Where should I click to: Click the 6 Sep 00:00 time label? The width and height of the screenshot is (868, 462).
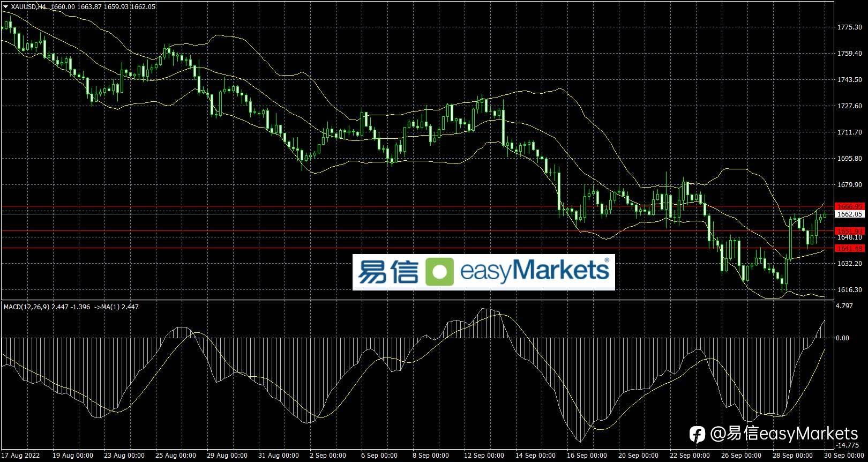click(x=379, y=456)
